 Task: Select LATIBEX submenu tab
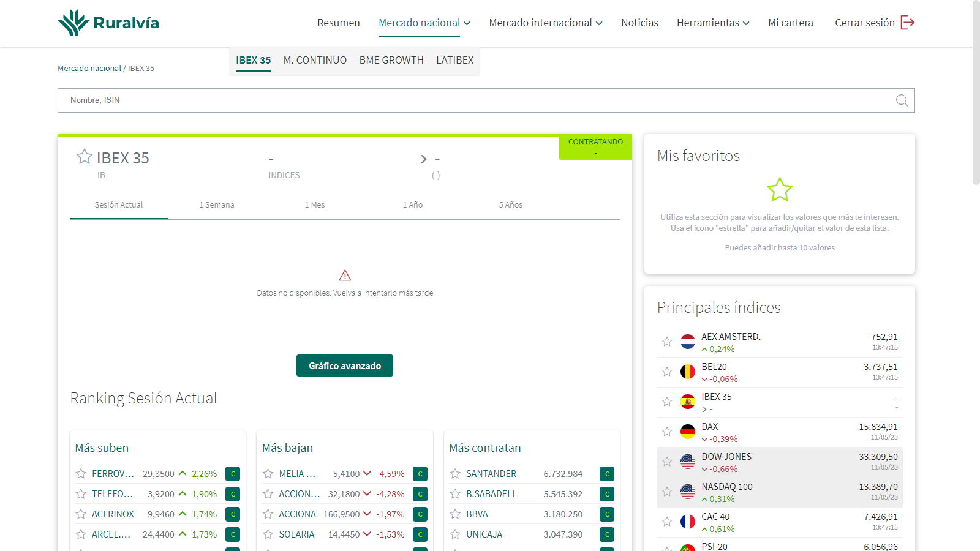[x=455, y=60]
